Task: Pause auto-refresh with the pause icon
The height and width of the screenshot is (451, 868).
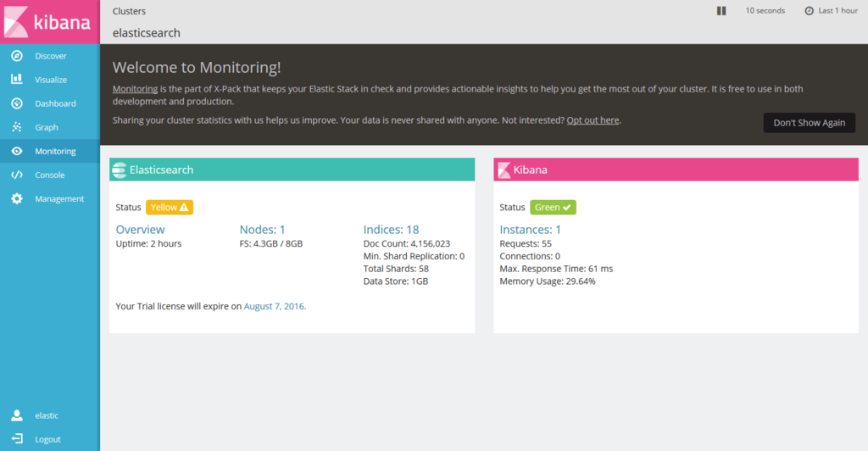Action: tap(721, 10)
